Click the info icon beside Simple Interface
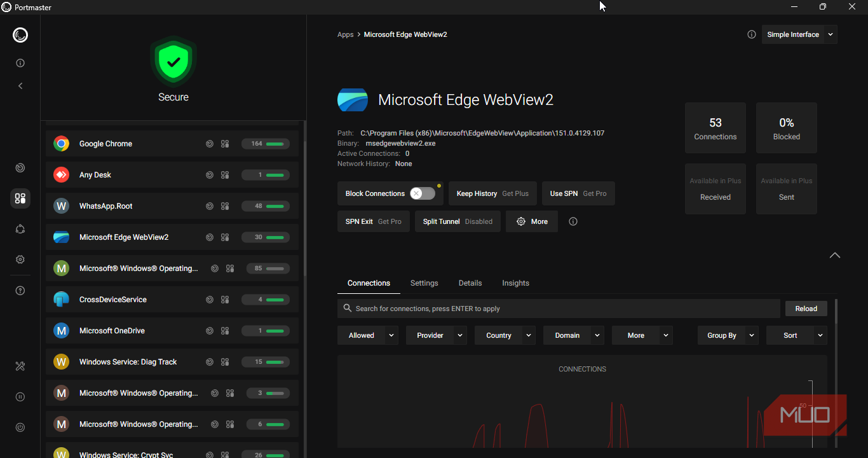868x458 pixels. point(752,34)
